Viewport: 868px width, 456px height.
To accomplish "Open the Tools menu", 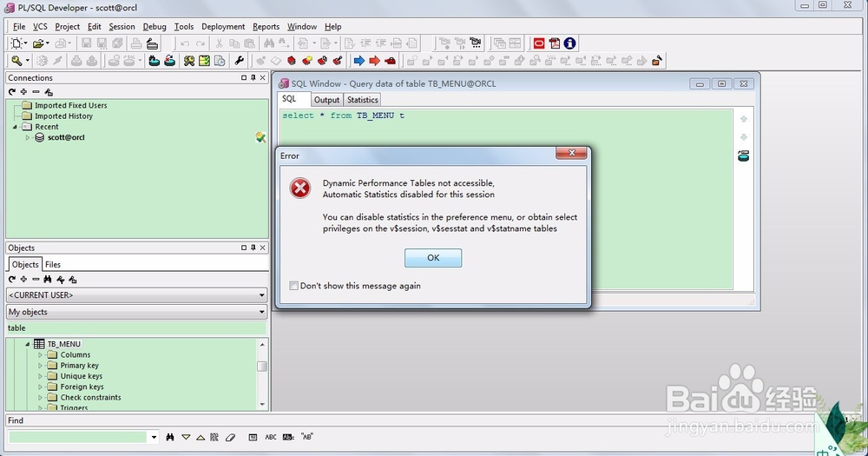I will point(184,27).
